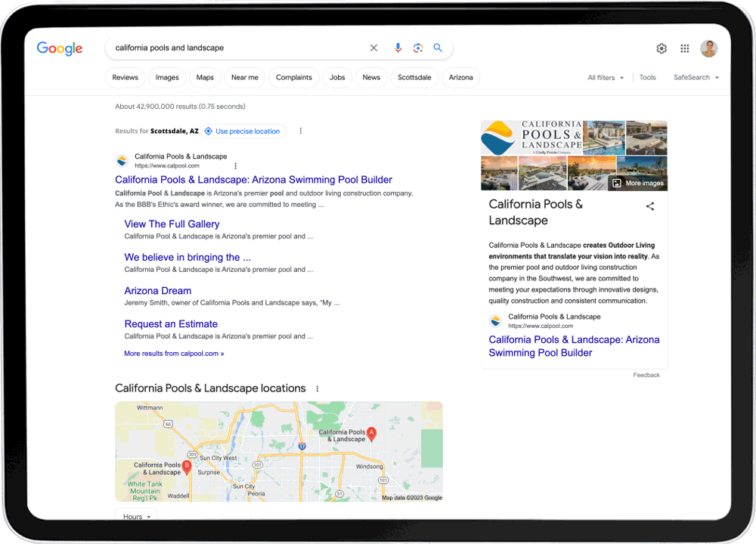756x544 pixels.
Task: Click the California Pools & Landscape locations heading
Action: [210, 388]
